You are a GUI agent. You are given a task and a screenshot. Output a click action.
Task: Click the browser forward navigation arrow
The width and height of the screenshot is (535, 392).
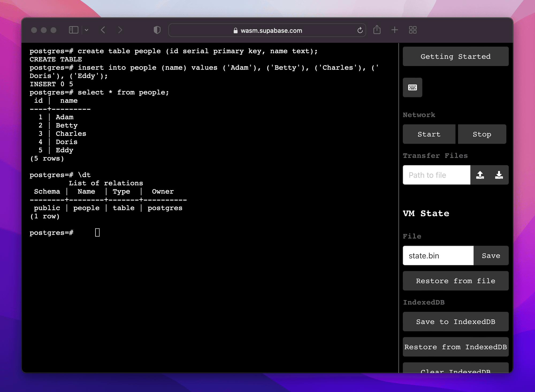(x=121, y=30)
